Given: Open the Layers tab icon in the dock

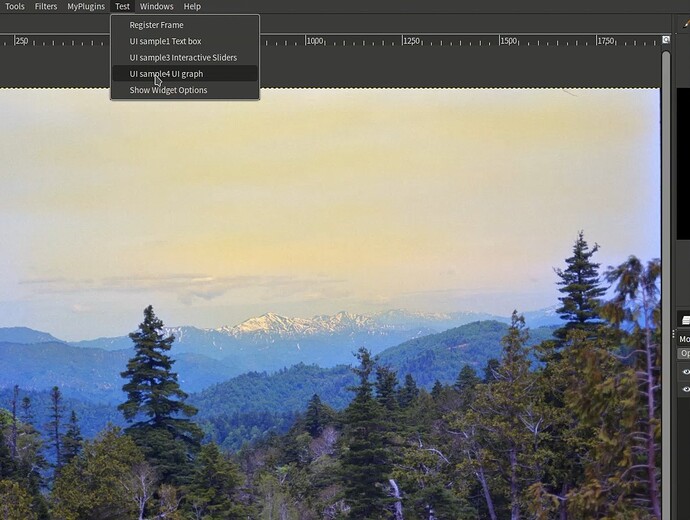Looking at the screenshot, I should pos(686,320).
